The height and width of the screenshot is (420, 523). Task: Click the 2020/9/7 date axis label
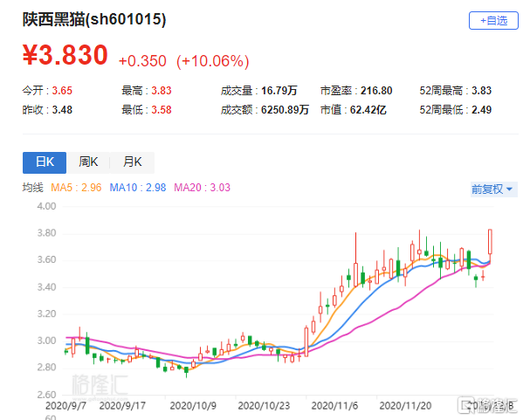pos(65,406)
